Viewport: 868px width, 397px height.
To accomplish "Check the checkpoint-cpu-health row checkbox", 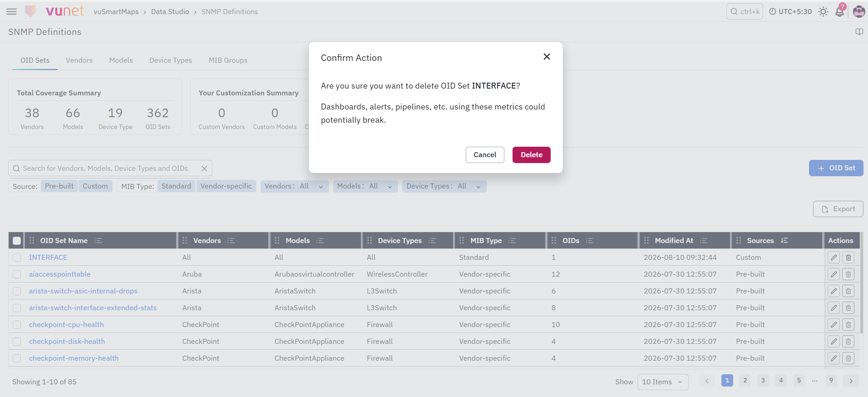I will [x=17, y=325].
